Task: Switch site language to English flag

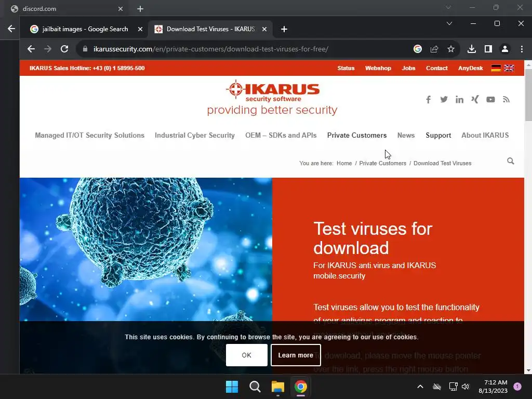Action: [509, 68]
